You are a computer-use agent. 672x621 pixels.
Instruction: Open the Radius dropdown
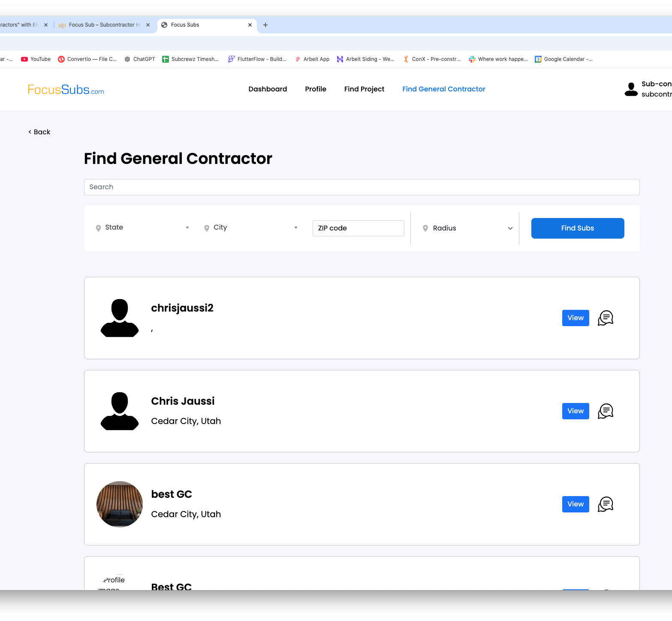click(x=467, y=228)
